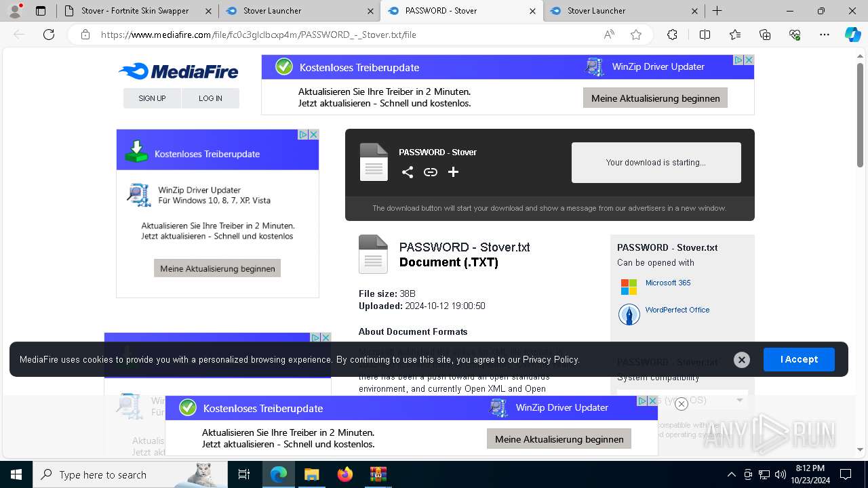This screenshot has height=488, width=868.
Task: Click the WordPerfect Office pen icon
Action: 629,314
